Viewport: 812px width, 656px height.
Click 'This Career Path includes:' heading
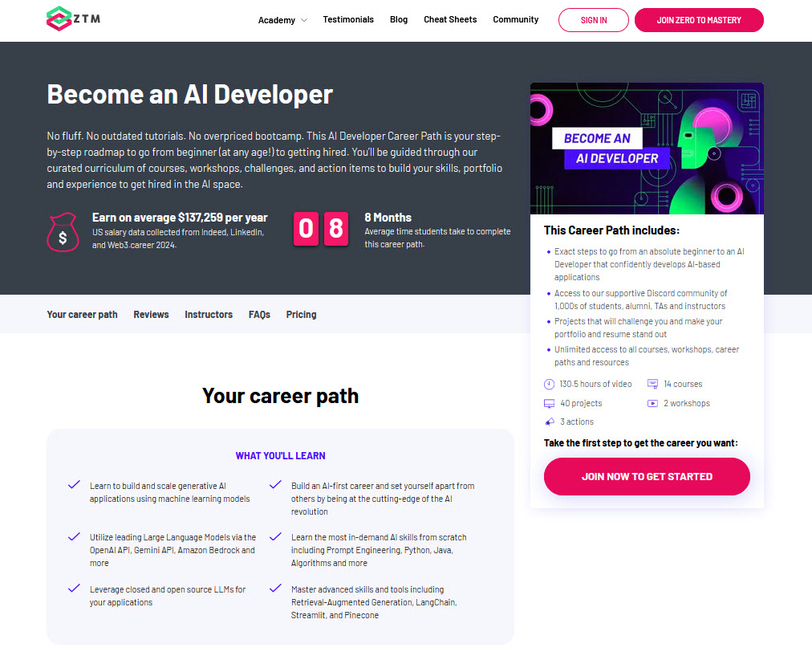click(611, 230)
